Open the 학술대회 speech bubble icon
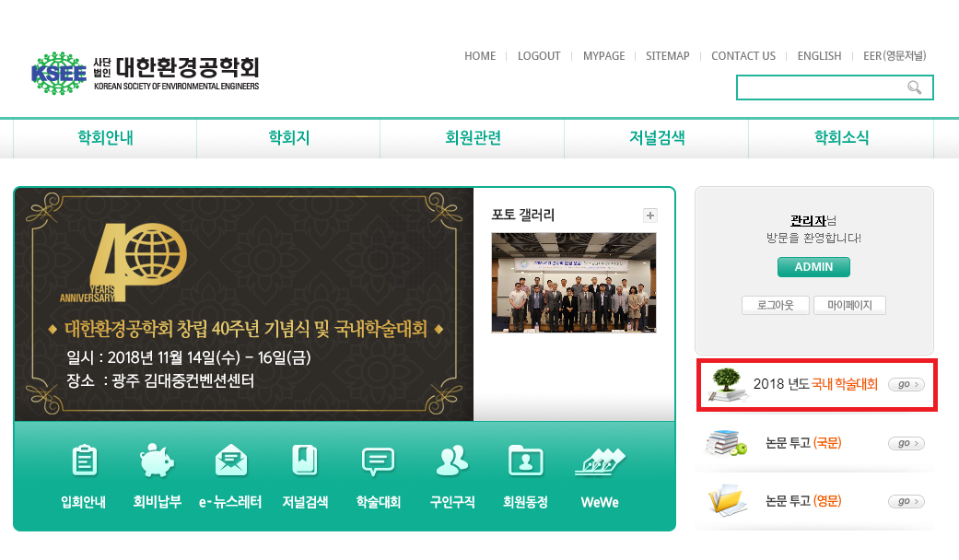The width and height of the screenshot is (959, 560). (378, 461)
